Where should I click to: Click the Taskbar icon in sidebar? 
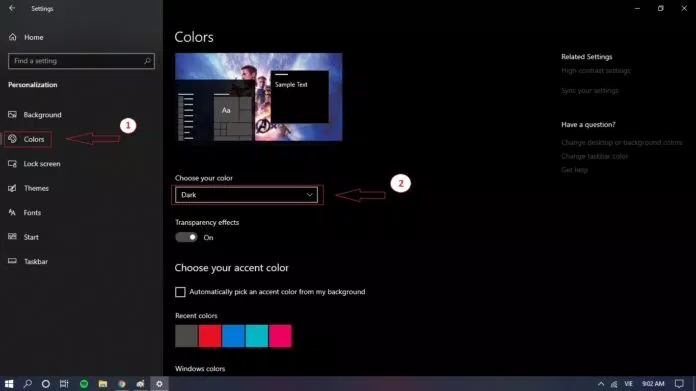[x=12, y=261]
